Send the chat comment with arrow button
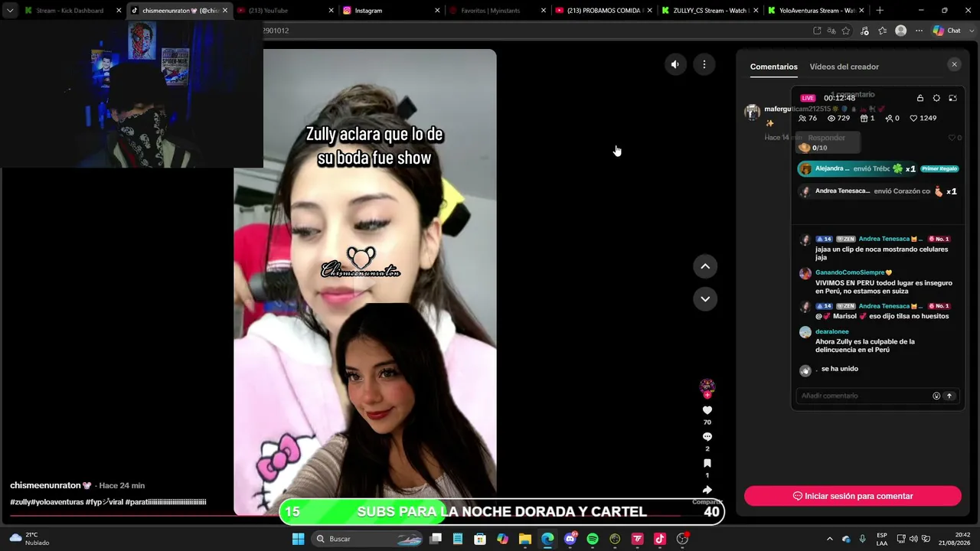Image resolution: width=980 pixels, height=551 pixels. pos(949,396)
